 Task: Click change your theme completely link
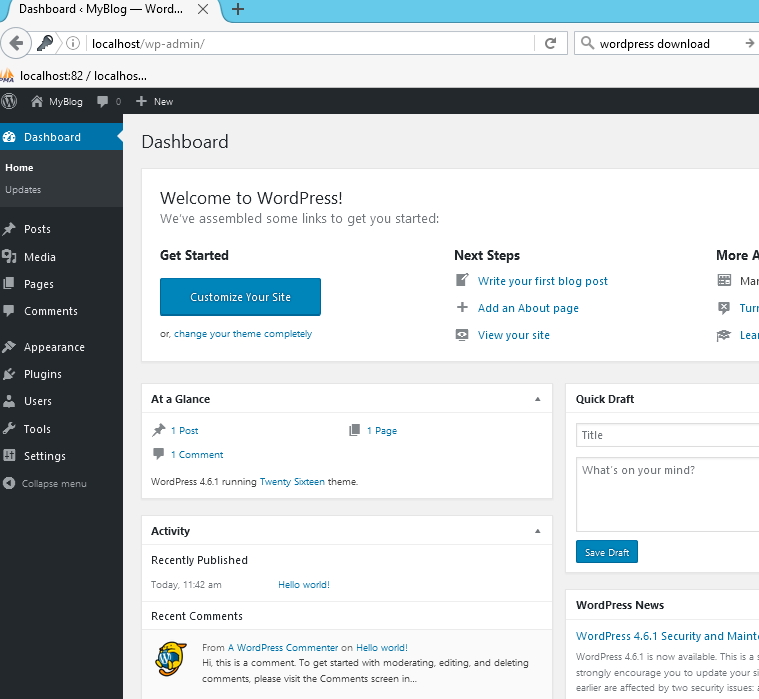coord(243,334)
